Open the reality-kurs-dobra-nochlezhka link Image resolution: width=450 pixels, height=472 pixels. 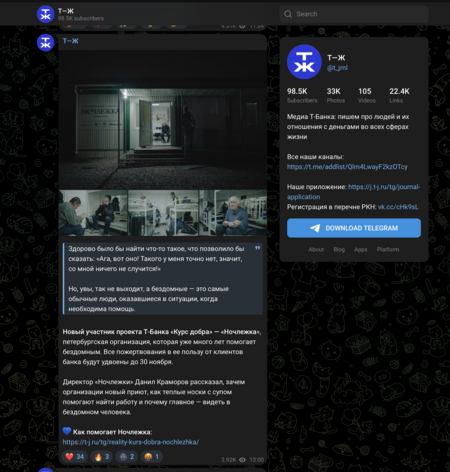tap(131, 442)
